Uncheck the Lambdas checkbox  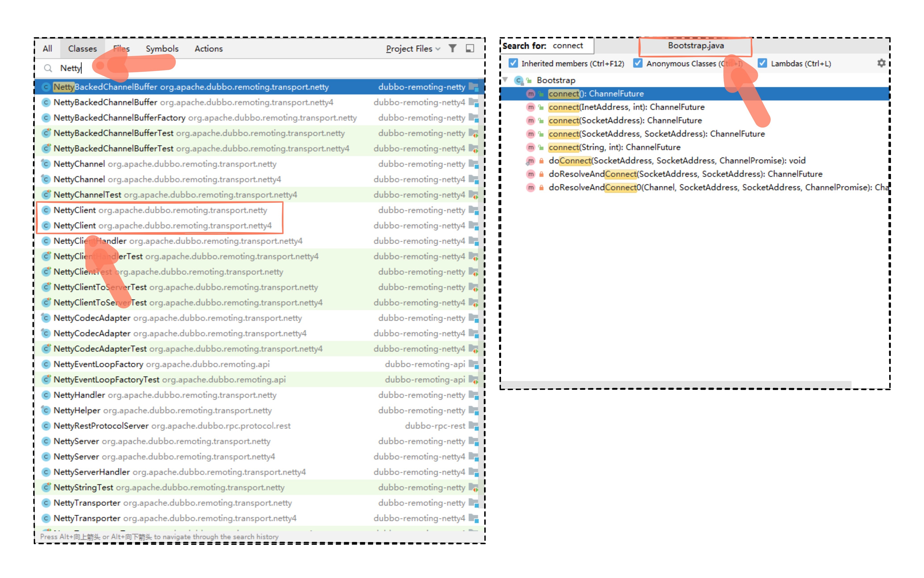point(762,63)
